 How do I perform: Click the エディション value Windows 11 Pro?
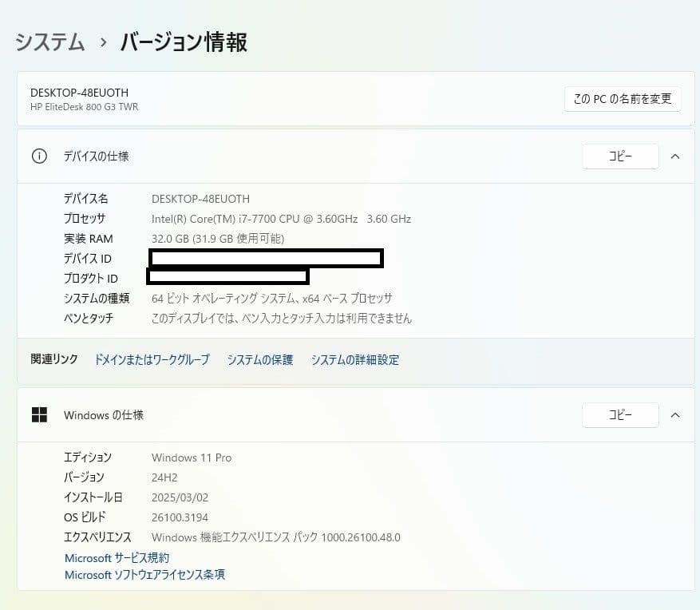coord(192,457)
